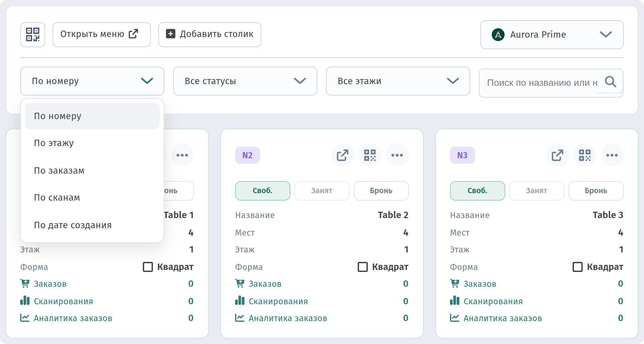This screenshot has height=344, width=644.
Task: Click the bar chart icon on the Table 3 card
Action: pos(455,301)
